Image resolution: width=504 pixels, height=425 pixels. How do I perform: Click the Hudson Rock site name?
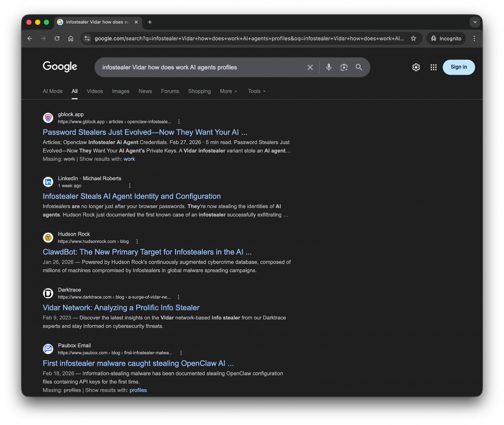pos(74,234)
